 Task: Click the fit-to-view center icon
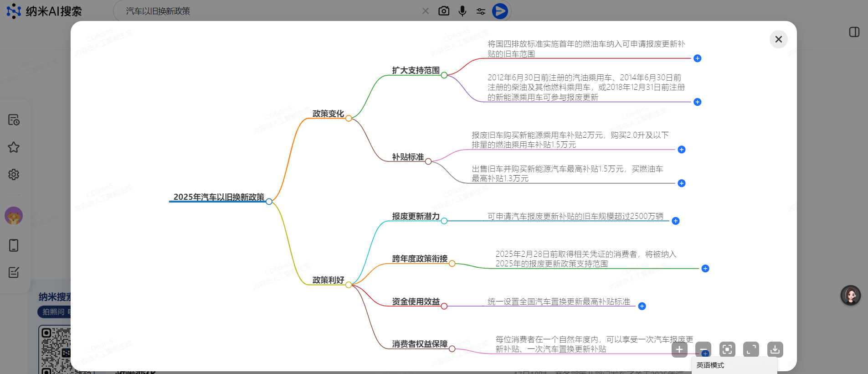(x=727, y=349)
